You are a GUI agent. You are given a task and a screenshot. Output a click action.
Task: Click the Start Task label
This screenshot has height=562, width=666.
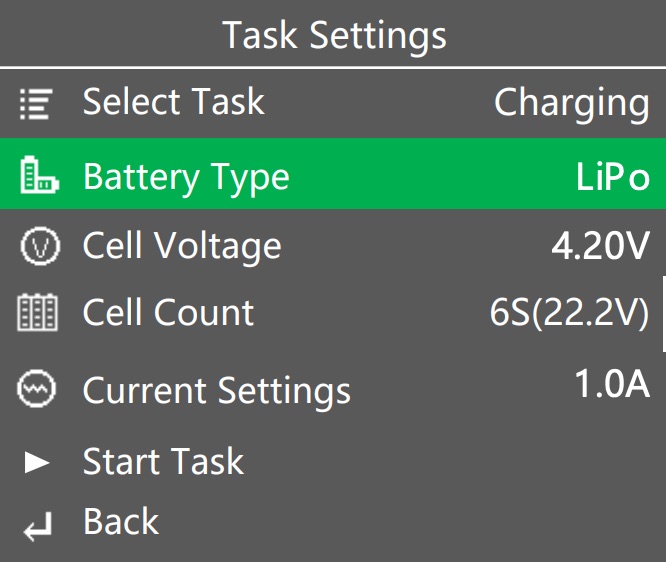point(164,461)
